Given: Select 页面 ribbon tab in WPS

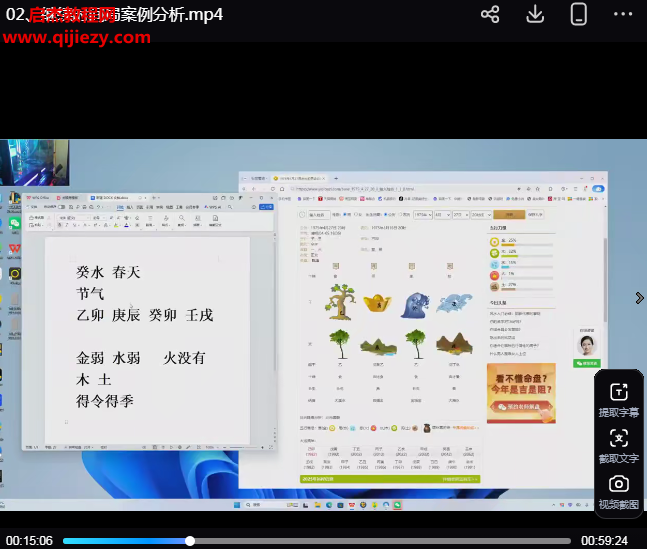Looking at the screenshot, I should [139, 207].
